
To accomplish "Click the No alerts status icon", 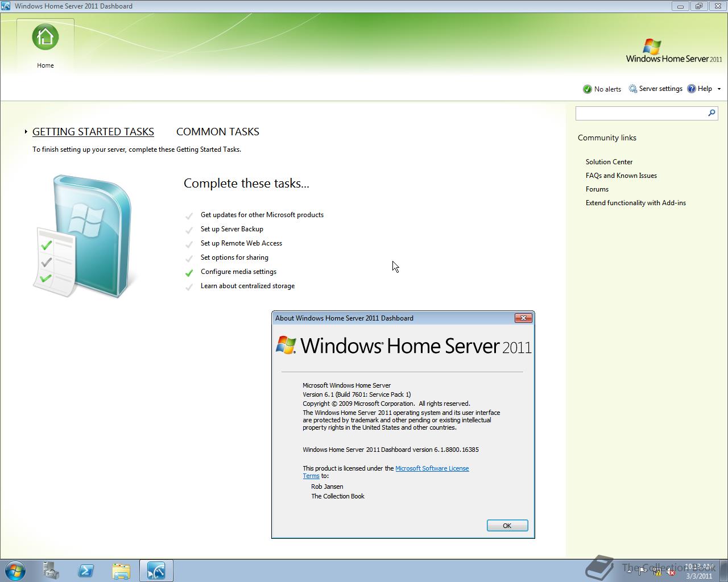I will [588, 89].
